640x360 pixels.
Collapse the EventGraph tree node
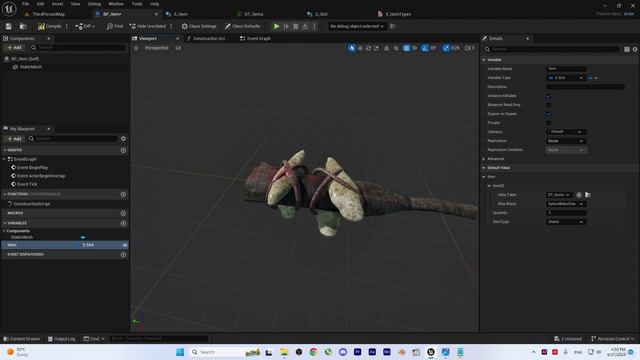(4, 159)
